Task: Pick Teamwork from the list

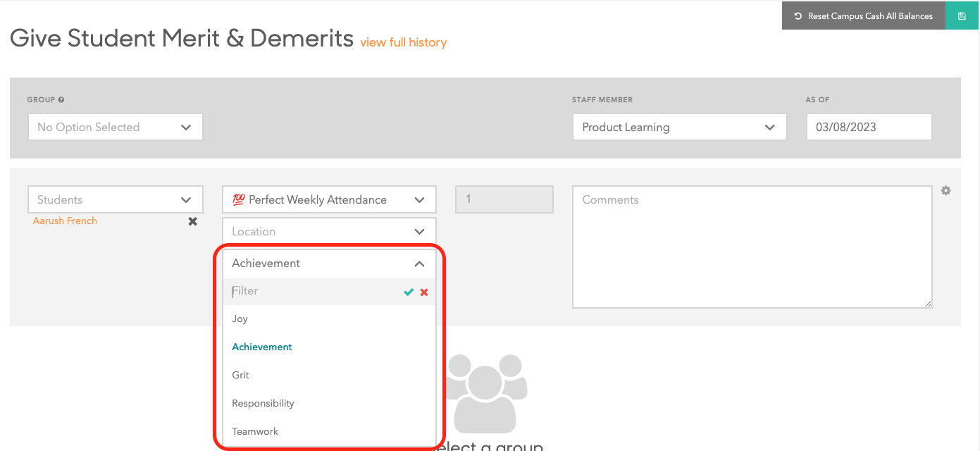Action: click(255, 432)
